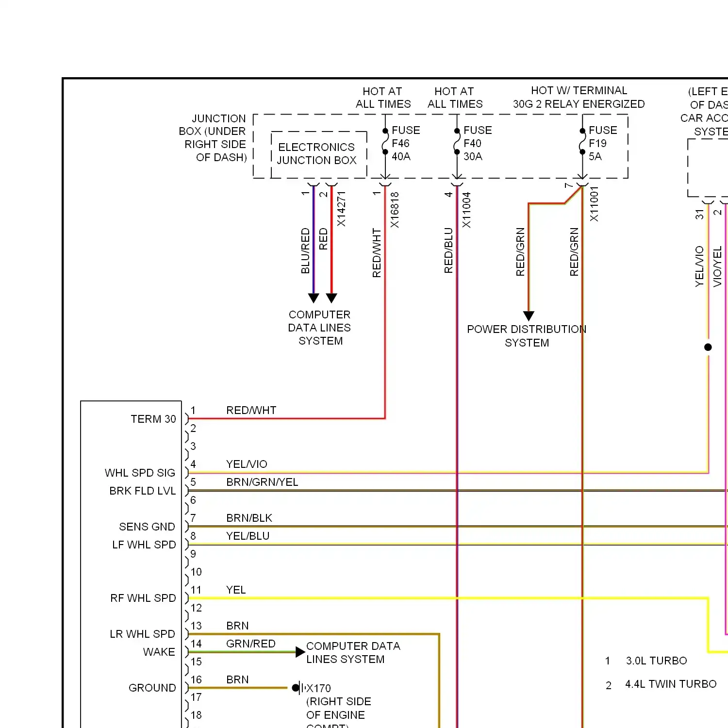Click the horizontal RED/WHT label at pin 1
Screen dimensions: 728x728
click(x=251, y=410)
